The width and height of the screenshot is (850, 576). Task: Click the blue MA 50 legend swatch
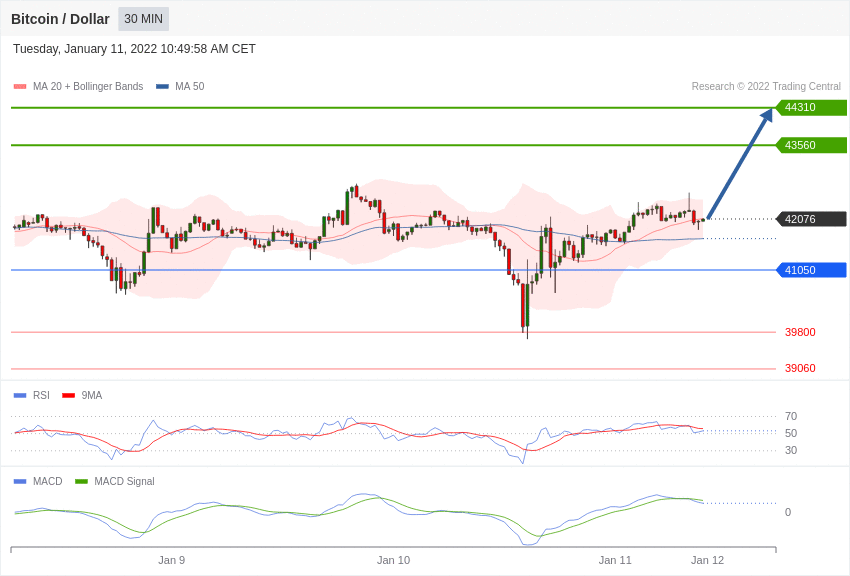(x=162, y=87)
